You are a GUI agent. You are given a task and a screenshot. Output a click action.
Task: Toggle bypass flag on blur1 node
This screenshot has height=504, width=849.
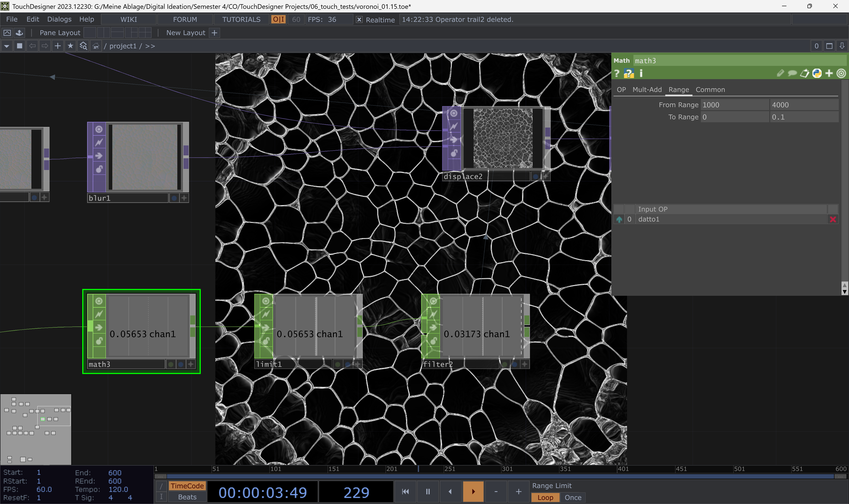pos(99,156)
